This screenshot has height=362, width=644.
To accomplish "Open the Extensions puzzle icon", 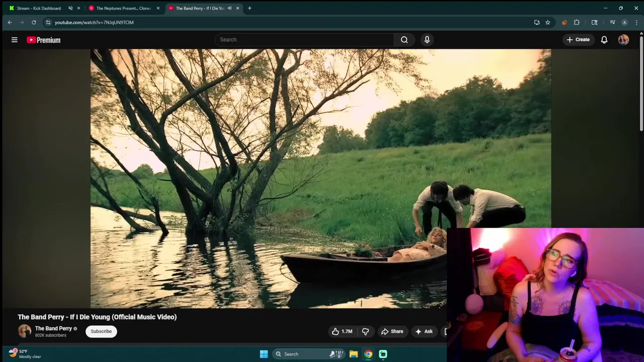I will tap(577, 22).
